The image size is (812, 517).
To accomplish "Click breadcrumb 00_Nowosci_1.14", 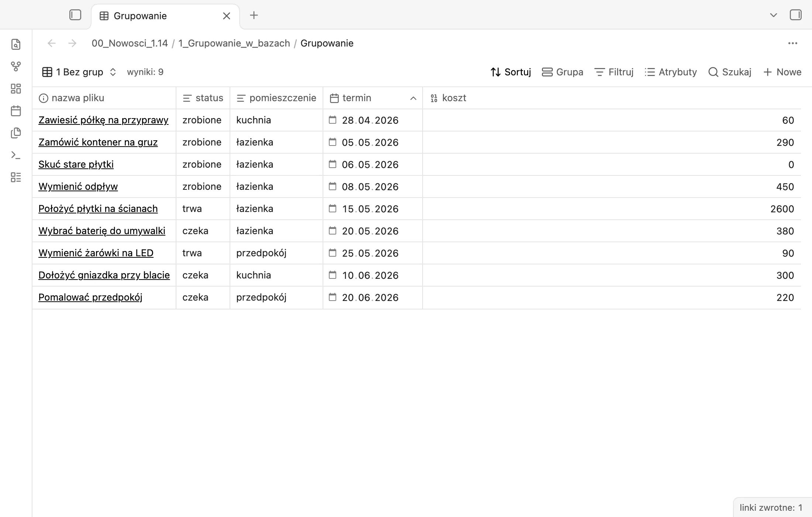I will 130,43.
